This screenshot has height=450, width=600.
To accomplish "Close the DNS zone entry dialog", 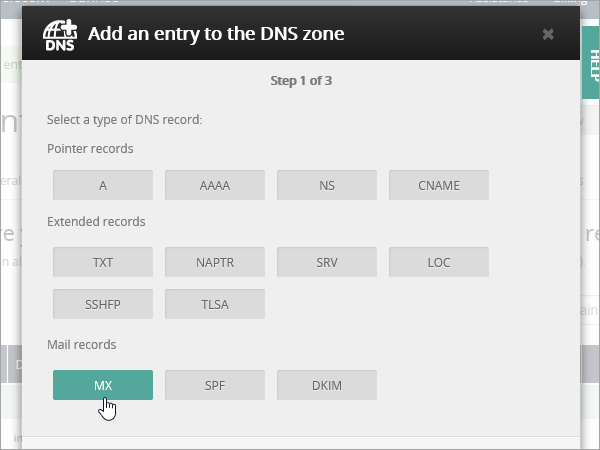I will point(548,34).
